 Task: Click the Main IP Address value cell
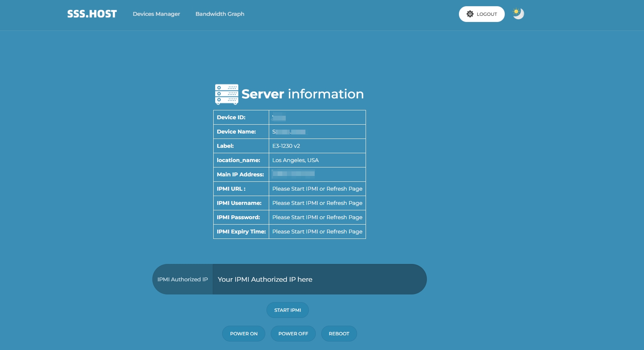(x=317, y=174)
